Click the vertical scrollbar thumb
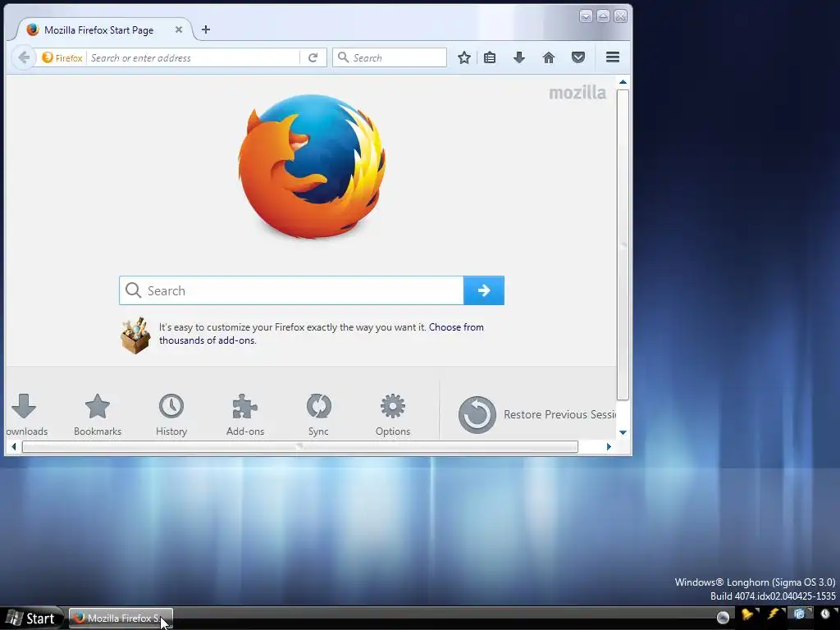This screenshot has height=630, width=840. [623, 244]
